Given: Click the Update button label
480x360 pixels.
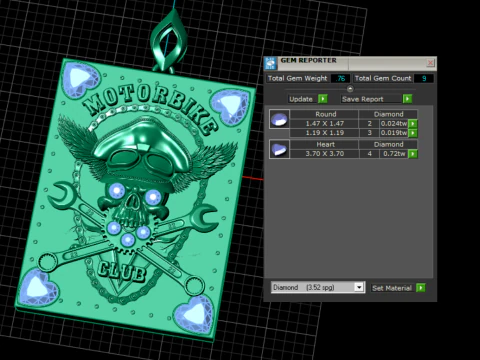Looking at the screenshot, I should pos(301,99).
